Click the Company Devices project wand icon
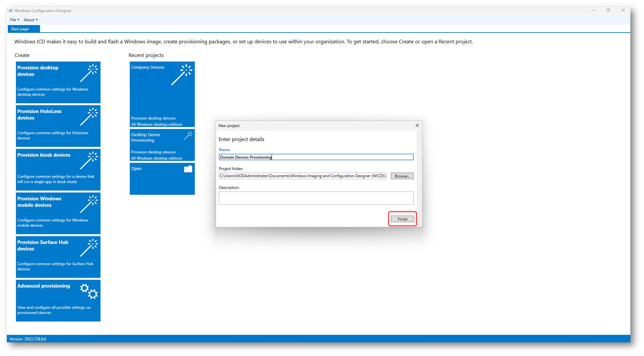The image size is (644, 356). pyautogui.click(x=182, y=75)
